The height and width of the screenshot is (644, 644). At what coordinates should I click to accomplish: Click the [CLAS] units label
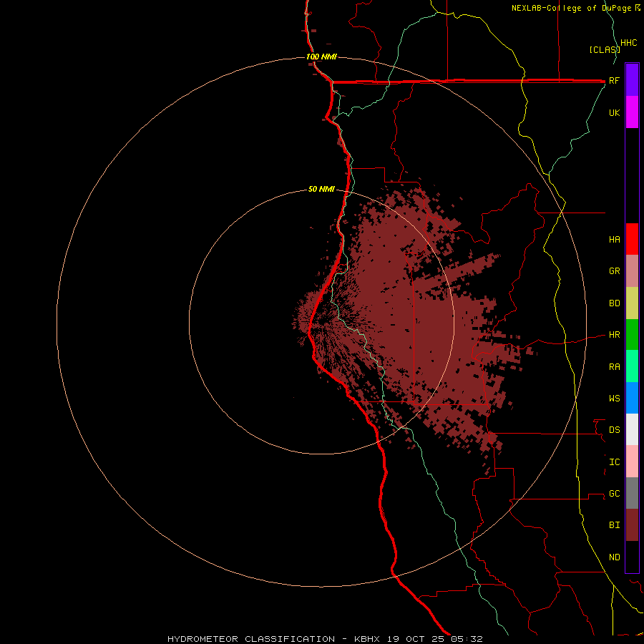coord(604,49)
